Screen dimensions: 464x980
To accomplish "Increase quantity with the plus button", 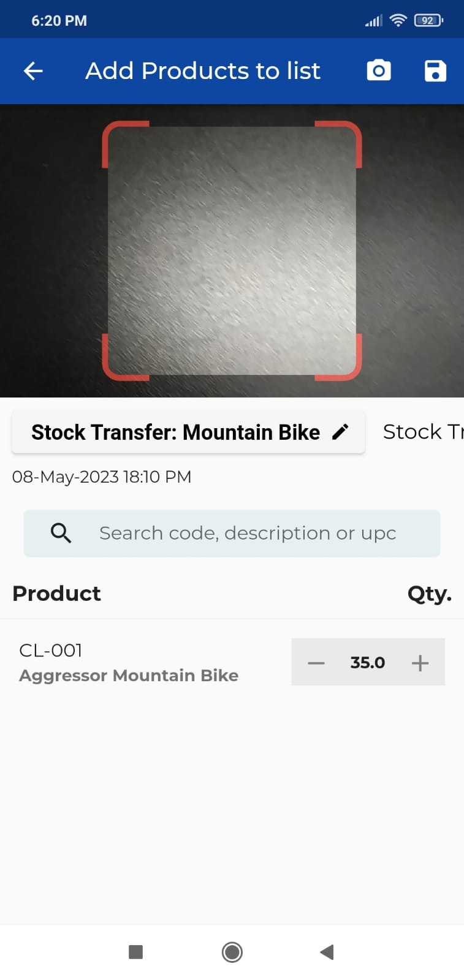I will [420, 663].
